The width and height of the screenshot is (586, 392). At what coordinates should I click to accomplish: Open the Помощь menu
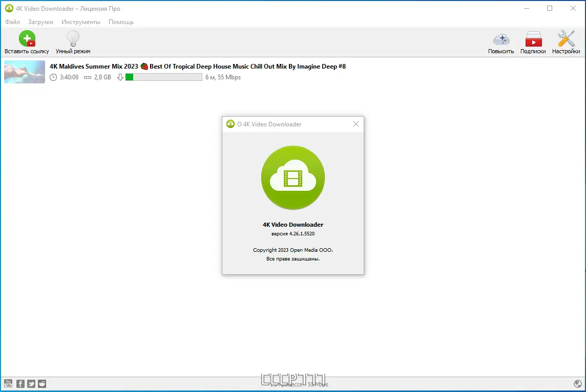point(121,22)
